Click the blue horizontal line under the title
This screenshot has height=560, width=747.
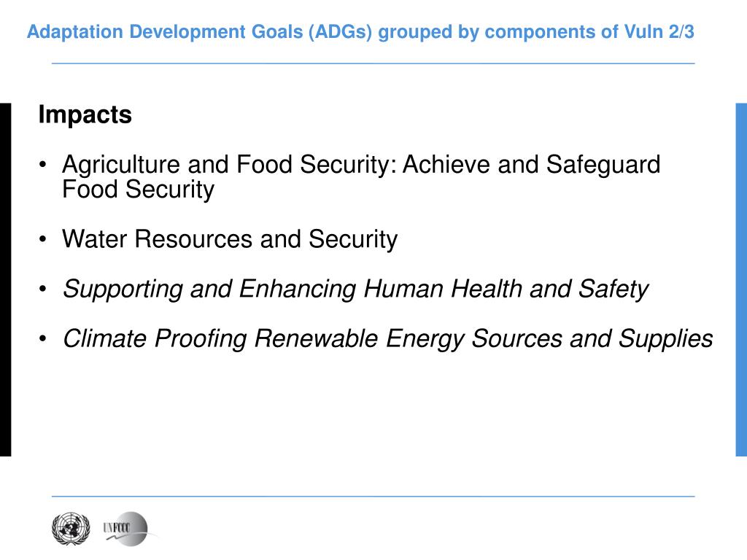coord(373,63)
